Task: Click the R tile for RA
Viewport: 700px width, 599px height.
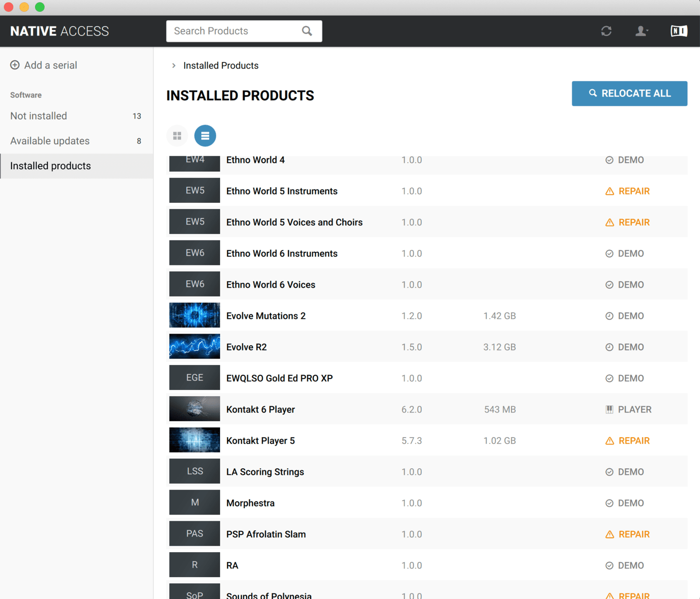Action: 195,564
